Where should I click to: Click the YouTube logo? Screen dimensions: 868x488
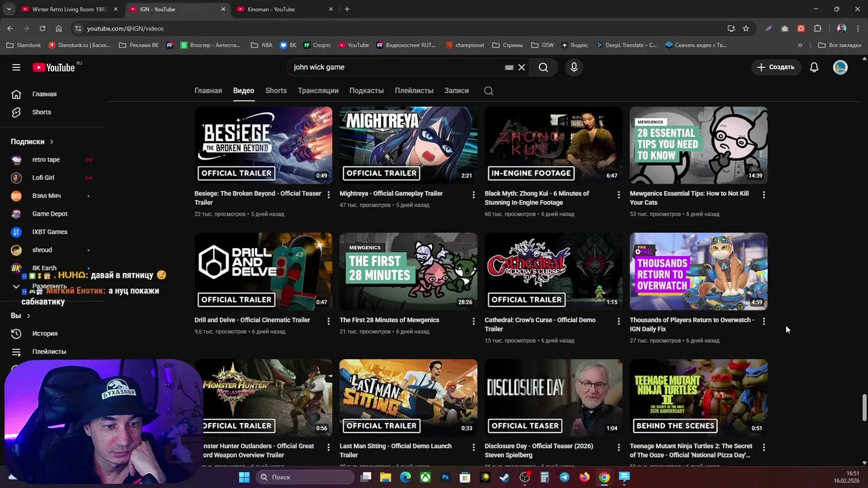pos(54,67)
